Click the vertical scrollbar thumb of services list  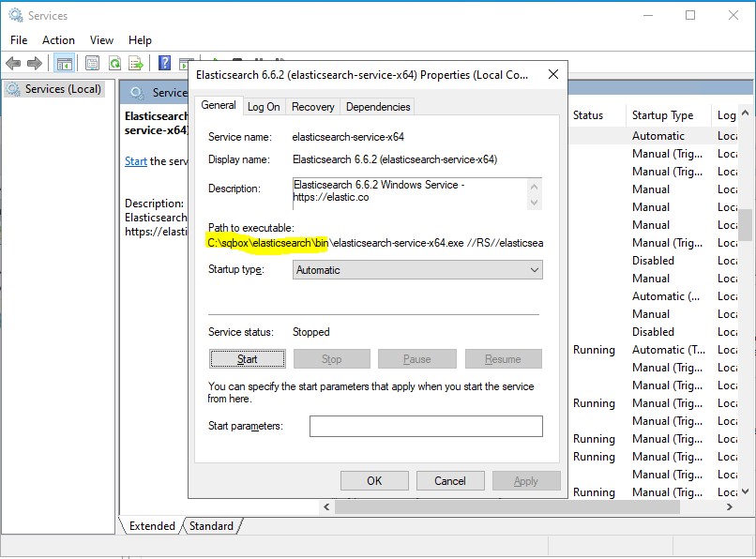point(745,225)
